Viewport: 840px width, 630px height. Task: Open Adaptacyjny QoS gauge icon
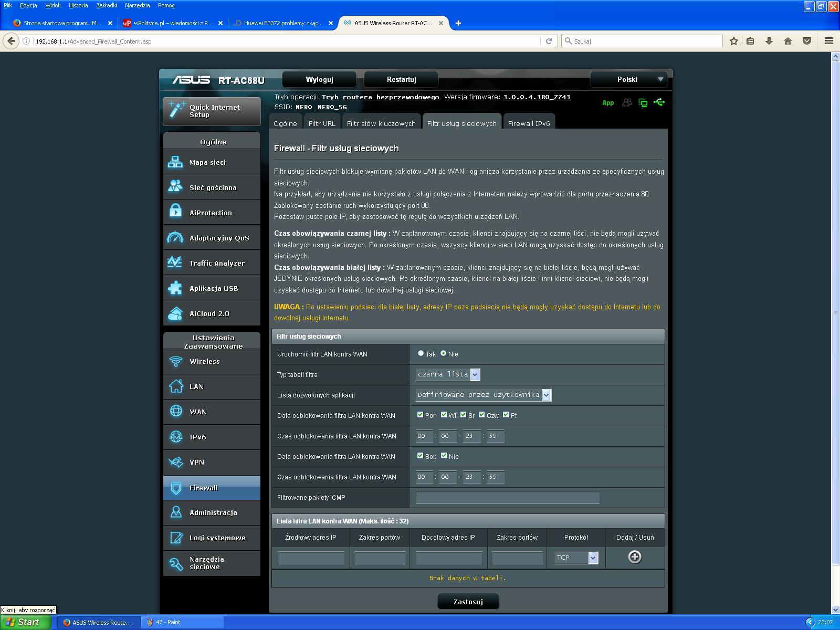175,237
